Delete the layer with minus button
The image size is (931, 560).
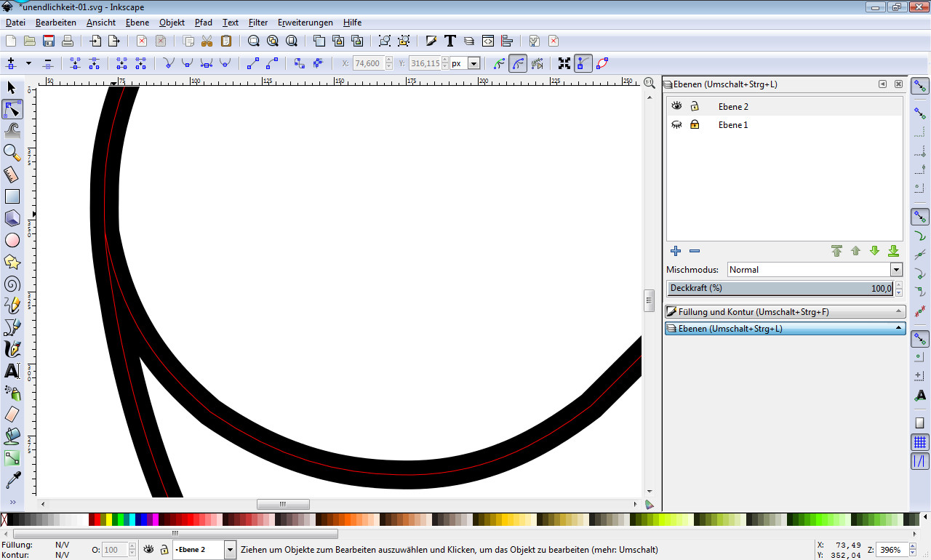point(695,251)
